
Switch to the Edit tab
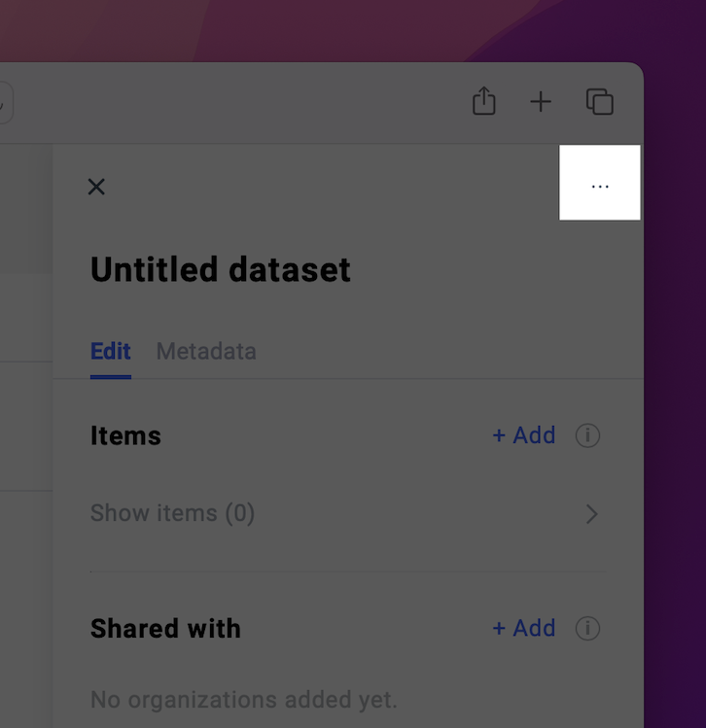click(111, 352)
